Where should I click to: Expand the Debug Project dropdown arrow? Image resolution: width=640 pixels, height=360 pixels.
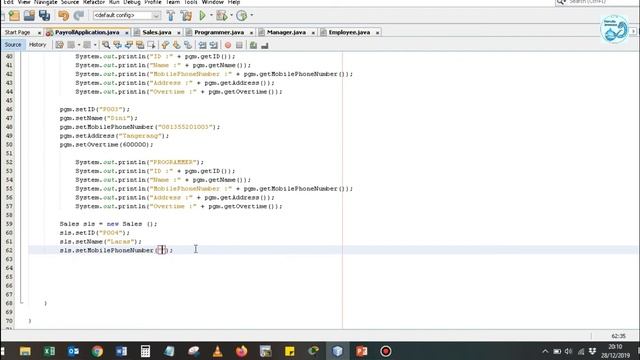click(231, 16)
